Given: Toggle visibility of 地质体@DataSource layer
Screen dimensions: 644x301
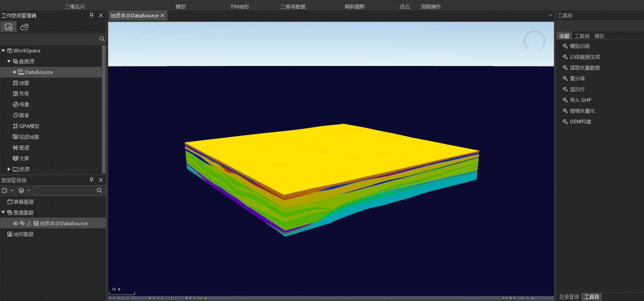Looking at the screenshot, I should tap(15, 223).
